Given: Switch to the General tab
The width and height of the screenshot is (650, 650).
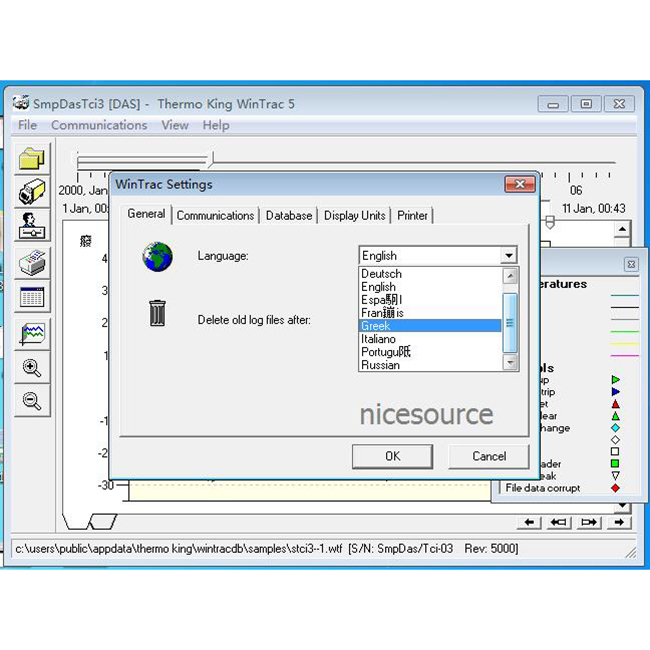Looking at the screenshot, I should pyautogui.click(x=146, y=214).
